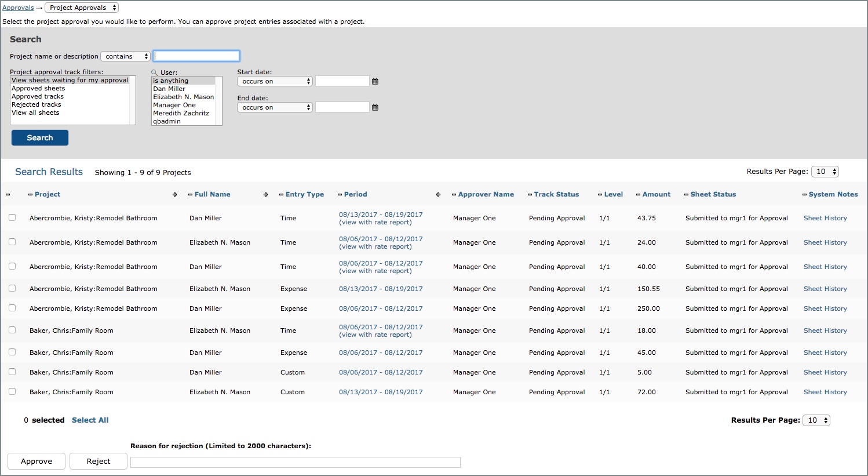Open Start date 'occurs on' dropdown
Image resolution: width=868 pixels, height=476 pixels.
point(275,81)
